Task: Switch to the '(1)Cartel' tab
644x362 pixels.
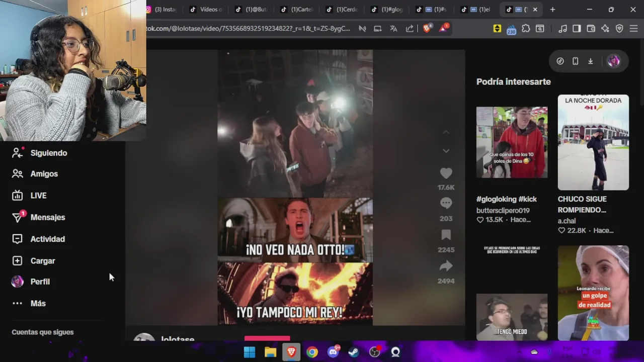Action: [297, 10]
